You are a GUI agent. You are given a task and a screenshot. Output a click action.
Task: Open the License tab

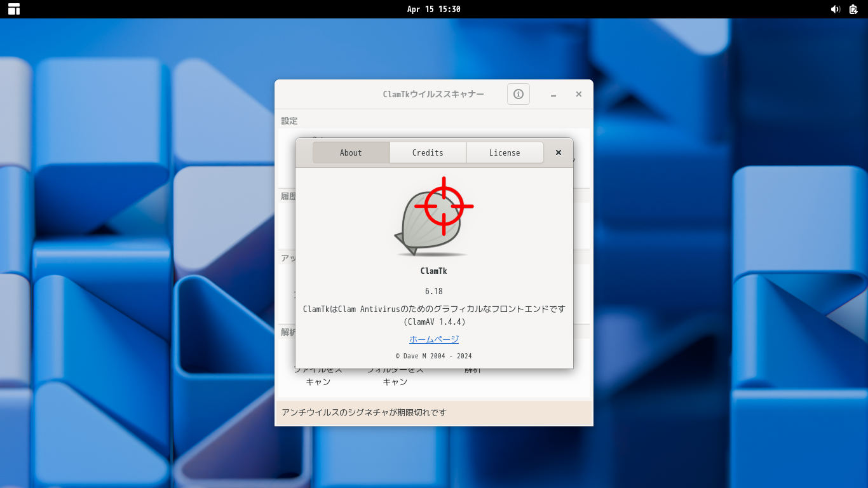point(505,152)
